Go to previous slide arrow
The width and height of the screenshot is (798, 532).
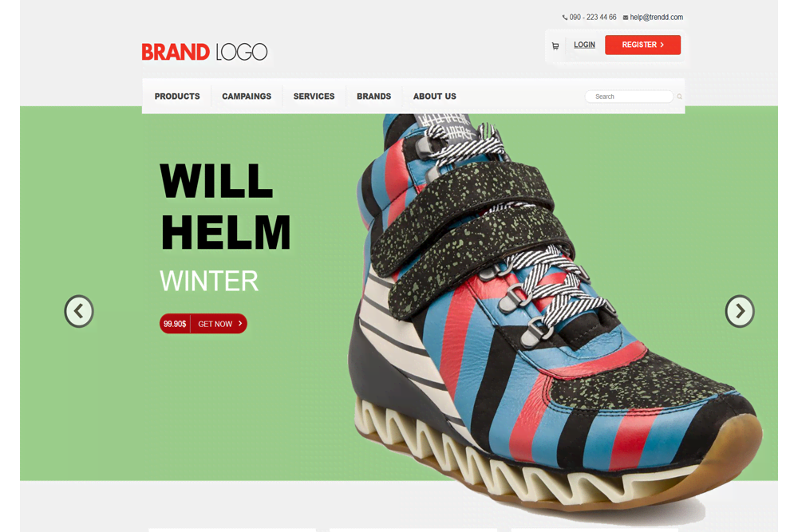point(79,311)
